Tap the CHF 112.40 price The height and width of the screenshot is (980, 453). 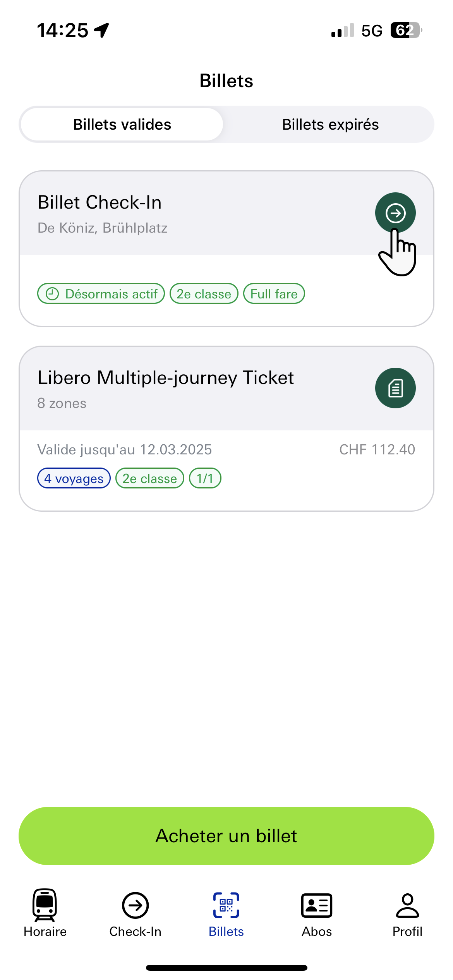377,450
